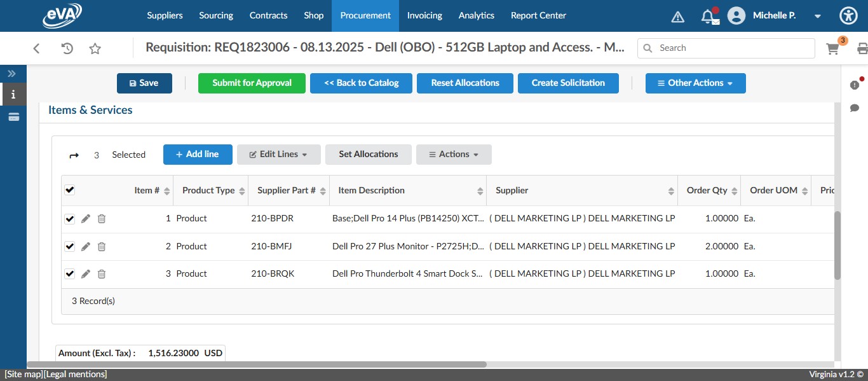Open the accessibility options icon
The image size is (868, 381).
pyautogui.click(x=848, y=15)
